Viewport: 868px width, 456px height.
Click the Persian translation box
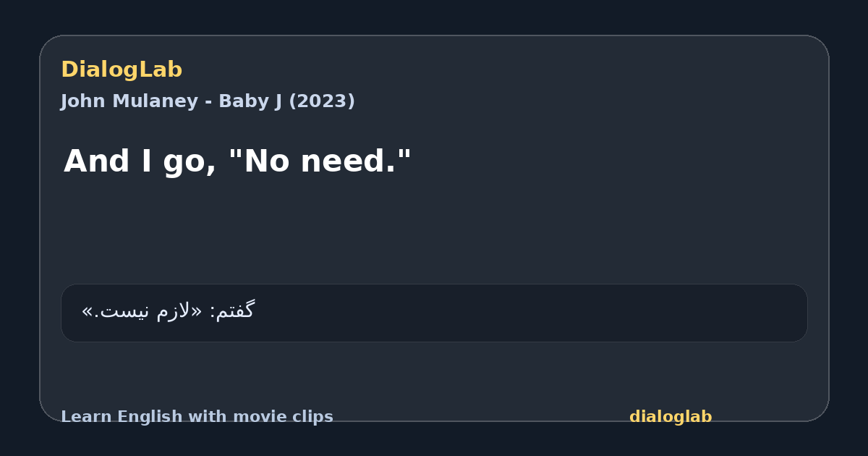point(434,313)
